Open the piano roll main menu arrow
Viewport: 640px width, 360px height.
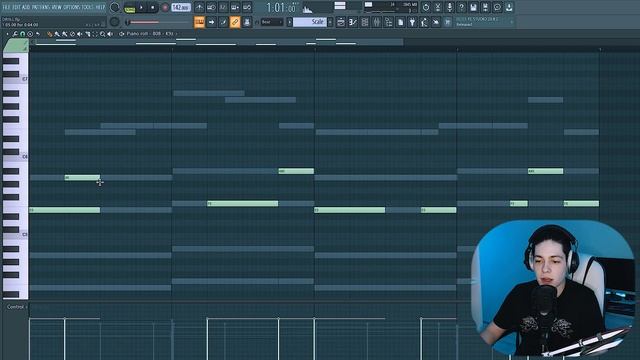tap(7, 34)
